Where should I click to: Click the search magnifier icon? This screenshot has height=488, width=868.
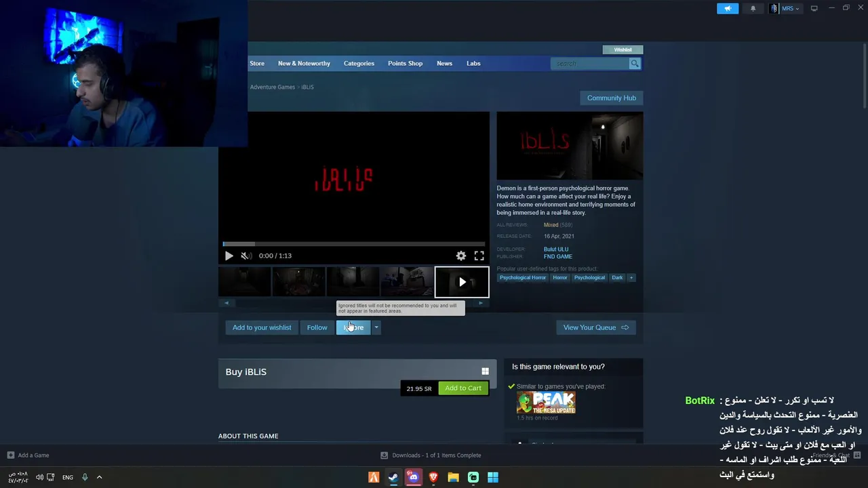635,63
